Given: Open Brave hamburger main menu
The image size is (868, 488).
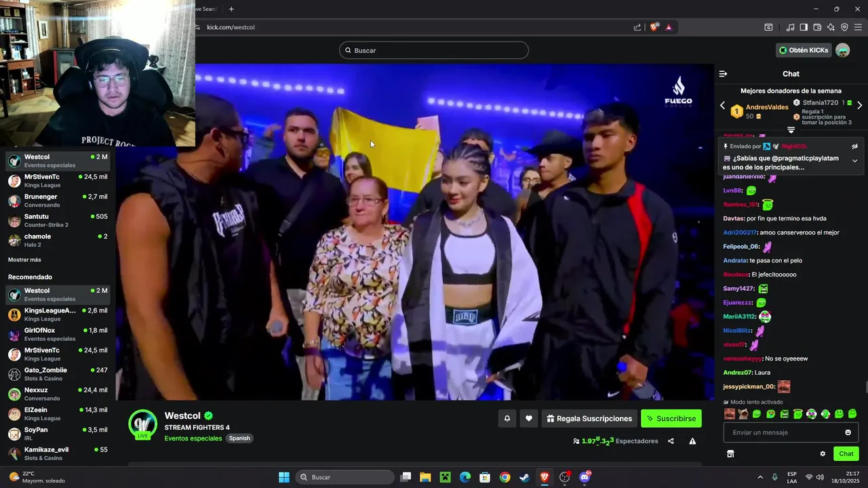Looking at the screenshot, I should click(858, 27).
